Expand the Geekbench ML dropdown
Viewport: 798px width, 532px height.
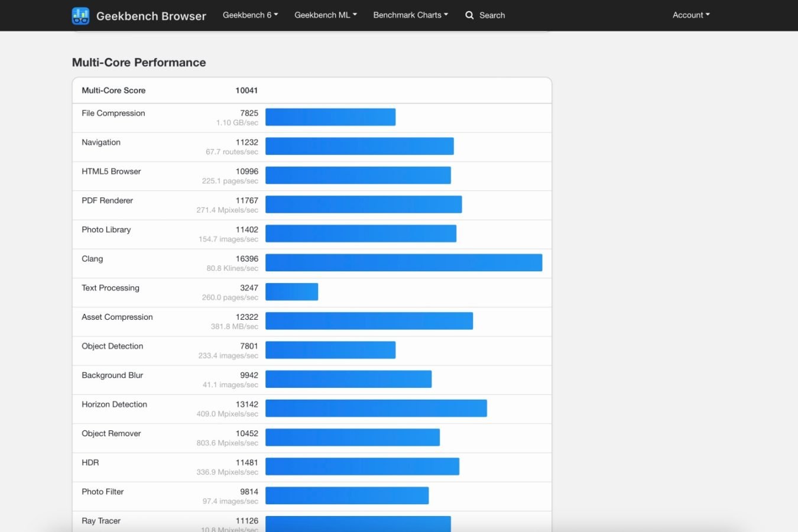point(325,15)
